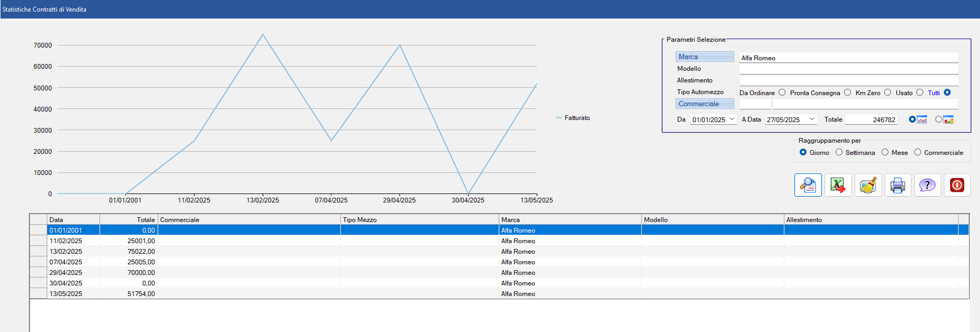Run the search with the magnifier icon
Screen dimensions: 980x332
click(808, 185)
